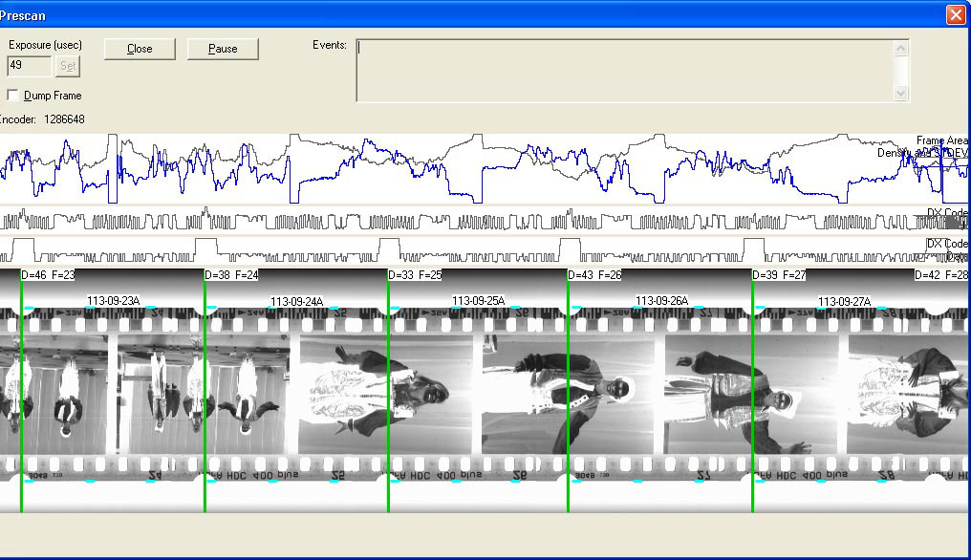Click into the Exposure (usec) field

(x=29, y=66)
